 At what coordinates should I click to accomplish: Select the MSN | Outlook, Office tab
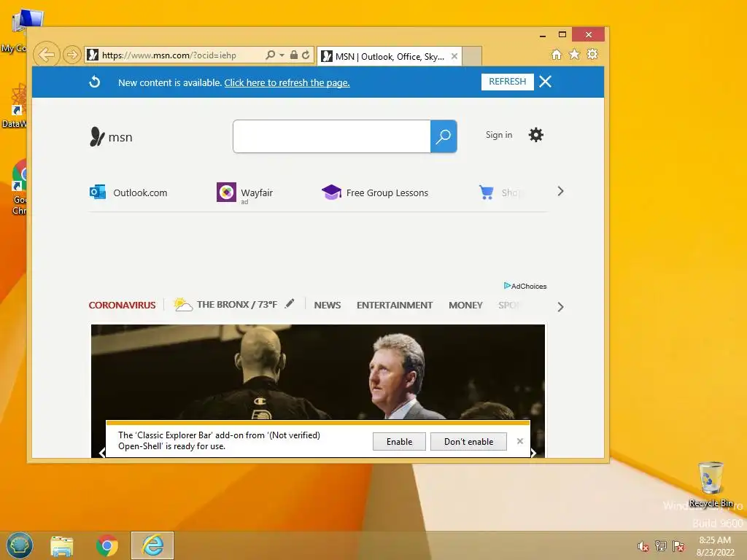click(x=388, y=56)
